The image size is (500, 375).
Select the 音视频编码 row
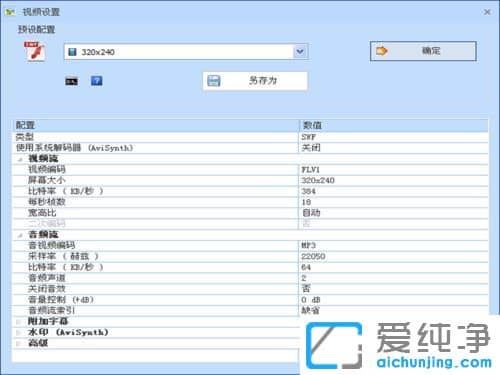pos(251,245)
